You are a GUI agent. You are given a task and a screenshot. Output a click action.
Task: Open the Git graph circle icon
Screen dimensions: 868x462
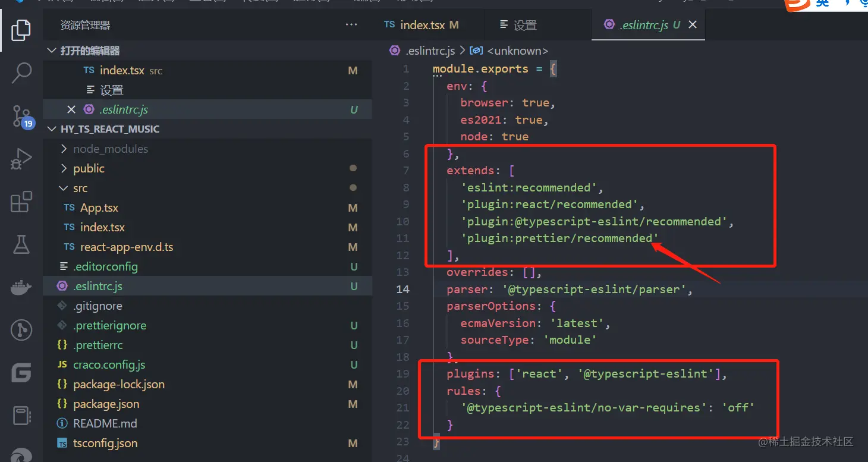click(x=21, y=330)
